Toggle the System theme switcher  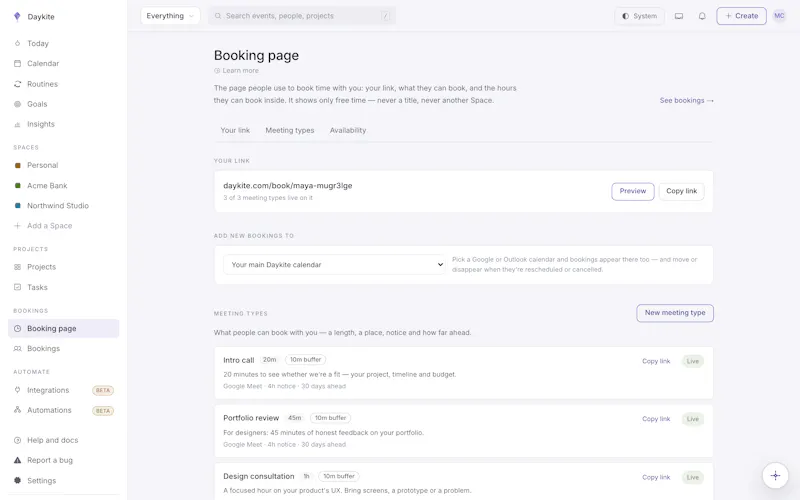pyautogui.click(x=639, y=16)
